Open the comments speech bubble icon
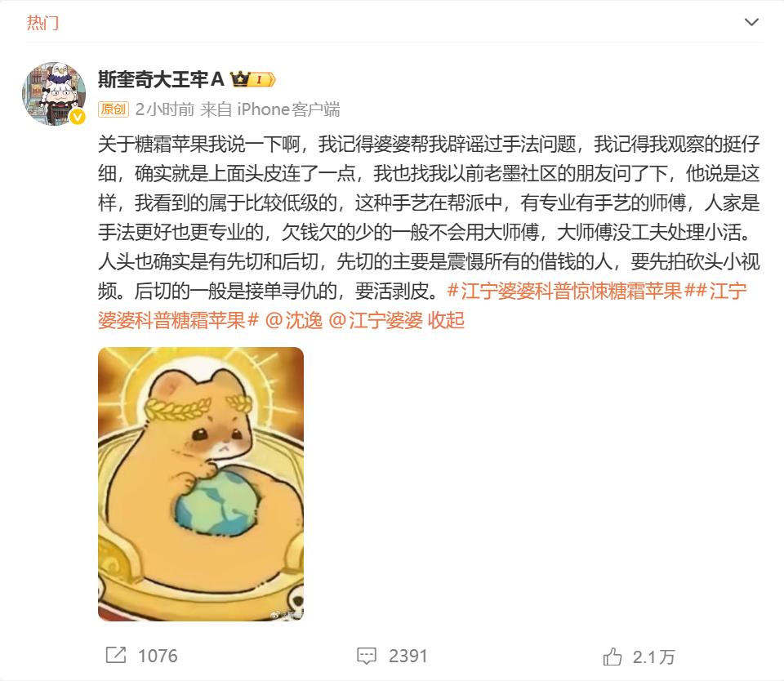This screenshot has height=681, width=784. (x=366, y=656)
